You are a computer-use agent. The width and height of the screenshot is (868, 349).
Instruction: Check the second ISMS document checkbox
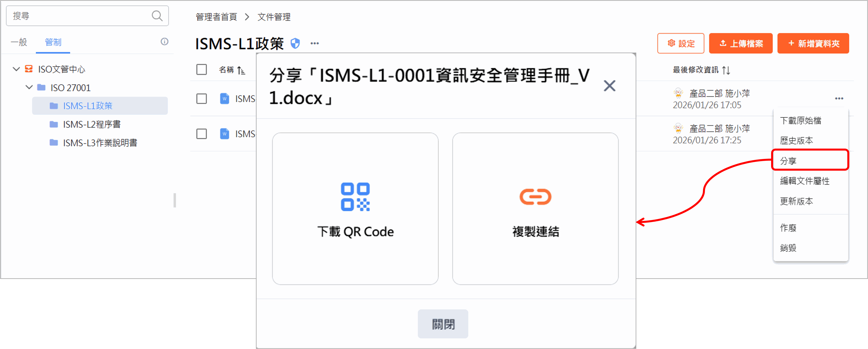(201, 134)
